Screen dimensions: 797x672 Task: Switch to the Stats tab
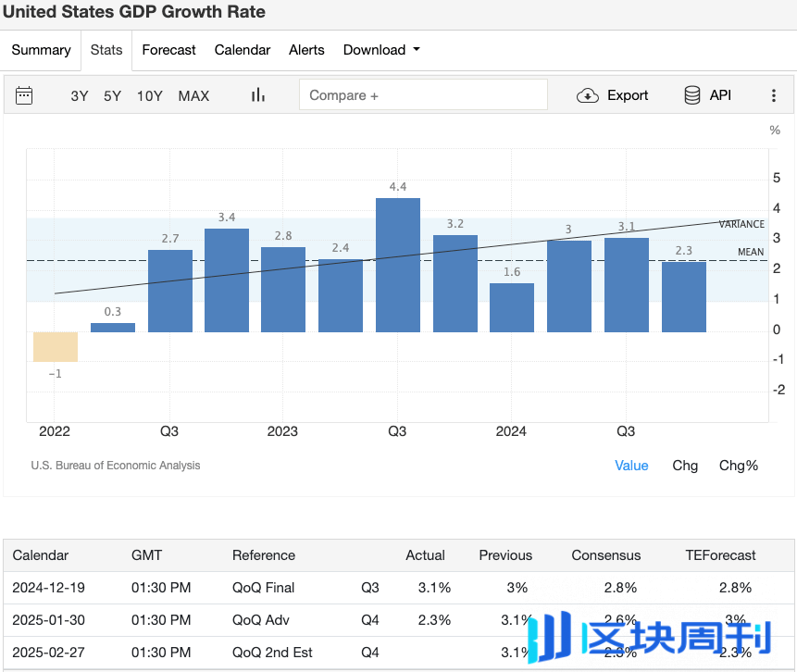(106, 50)
